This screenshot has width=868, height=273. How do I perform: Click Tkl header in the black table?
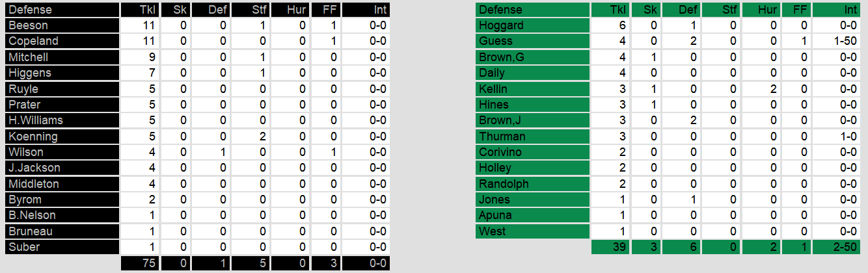click(139, 10)
